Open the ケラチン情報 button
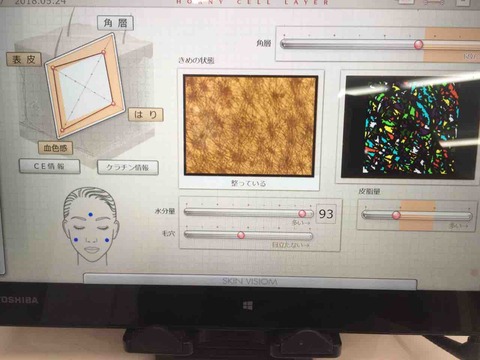The height and width of the screenshot is (360, 480). (128, 167)
